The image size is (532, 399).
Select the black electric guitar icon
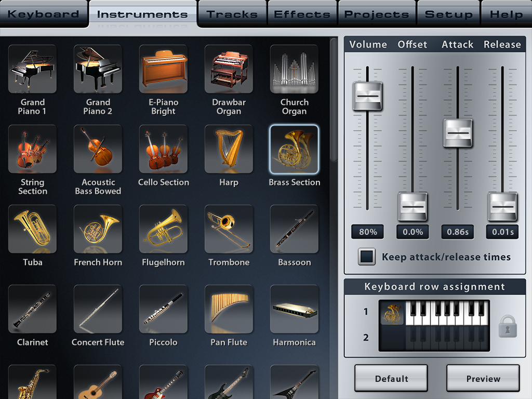click(x=229, y=382)
